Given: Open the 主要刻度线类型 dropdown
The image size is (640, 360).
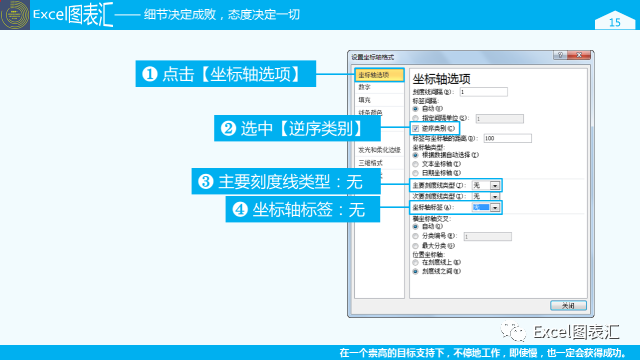Looking at the screenshot, I should click(495, 186).
